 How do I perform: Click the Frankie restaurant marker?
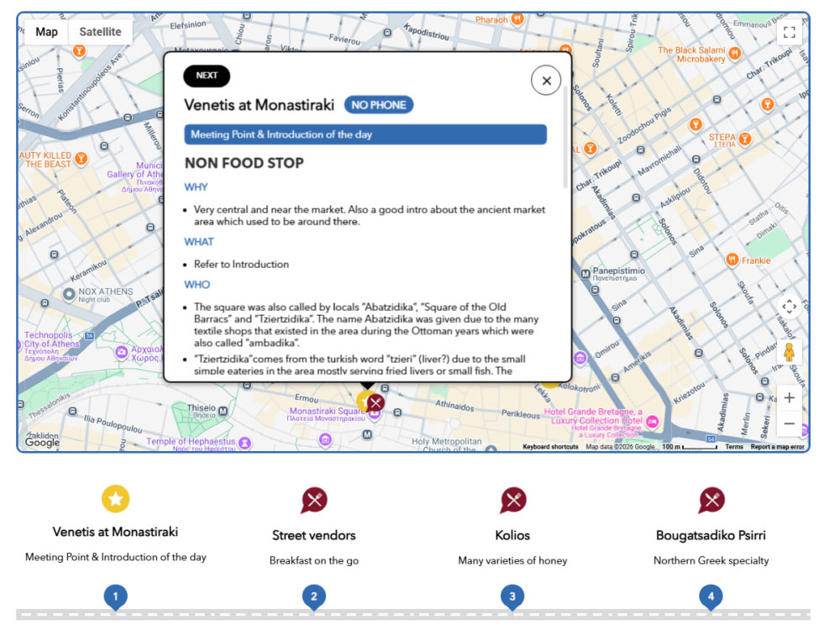[732, 260]
